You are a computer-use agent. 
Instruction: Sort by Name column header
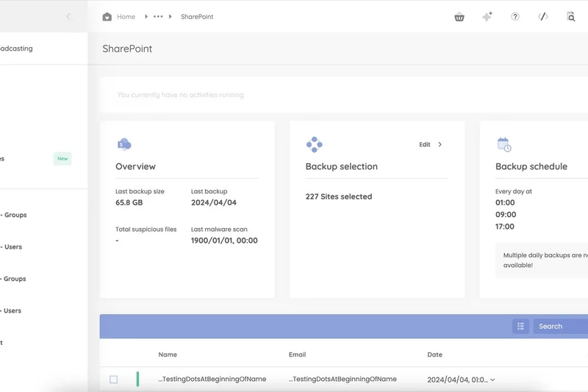(168, 354)
